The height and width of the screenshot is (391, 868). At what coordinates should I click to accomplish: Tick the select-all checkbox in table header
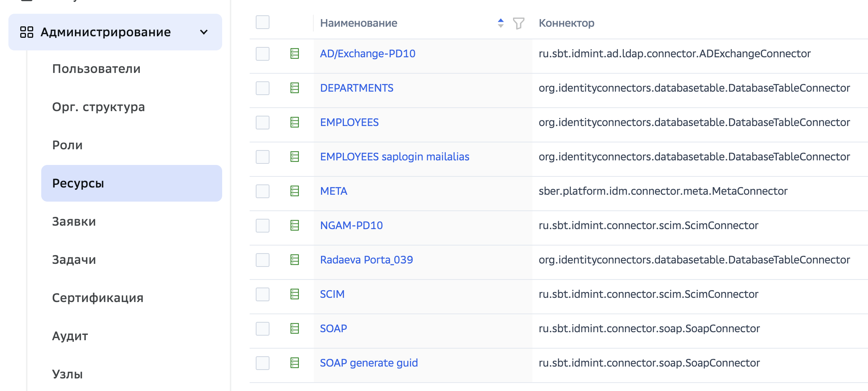(263, 22)
